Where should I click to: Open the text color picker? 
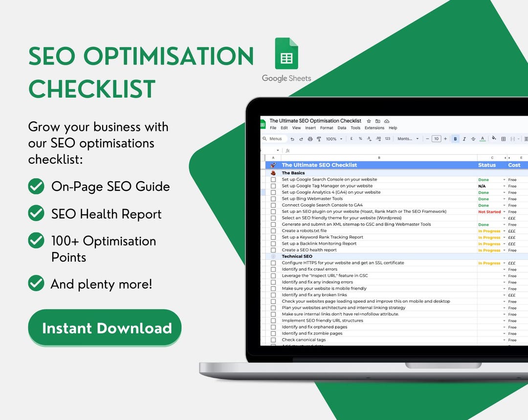(x=482, y=139)
